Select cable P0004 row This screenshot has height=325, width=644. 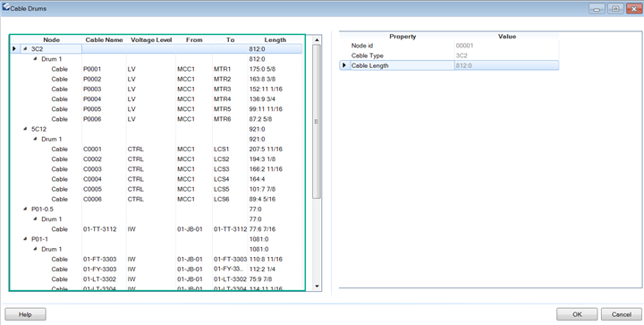point(161,99)
